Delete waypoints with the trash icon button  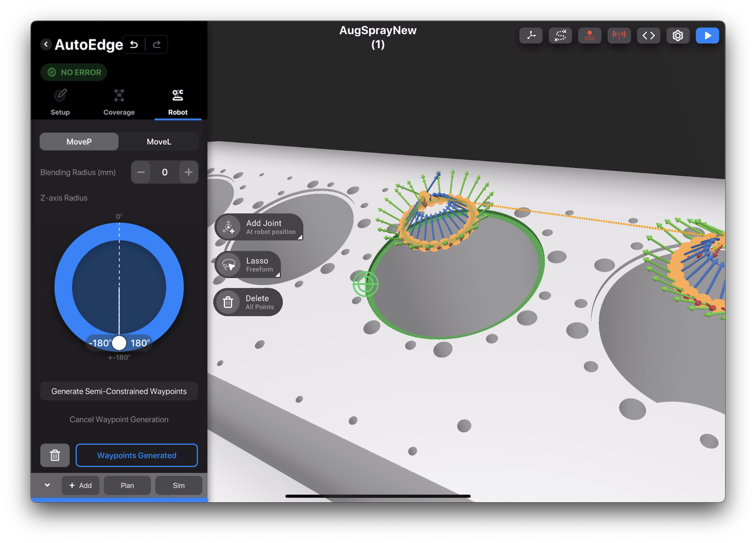click(55, 455)
